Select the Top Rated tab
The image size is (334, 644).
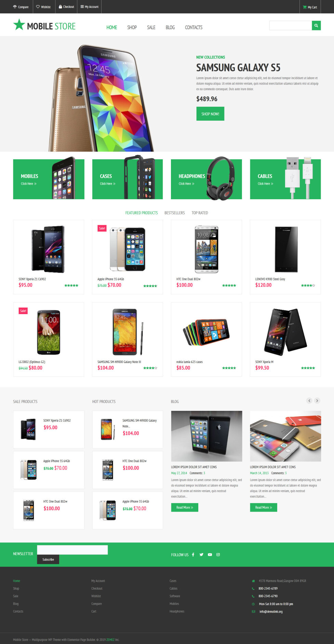(200, 213)
